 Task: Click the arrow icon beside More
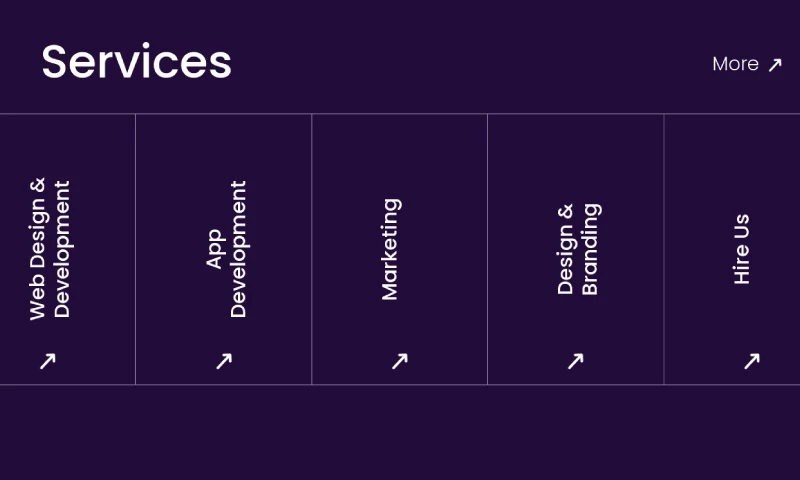point(775,65)
